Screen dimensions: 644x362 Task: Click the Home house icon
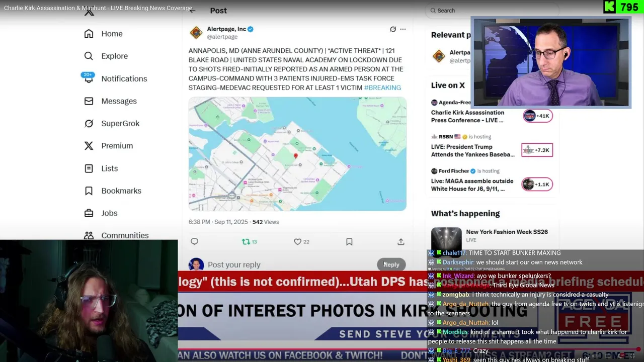pyautogui.click(x=89, y=34)
